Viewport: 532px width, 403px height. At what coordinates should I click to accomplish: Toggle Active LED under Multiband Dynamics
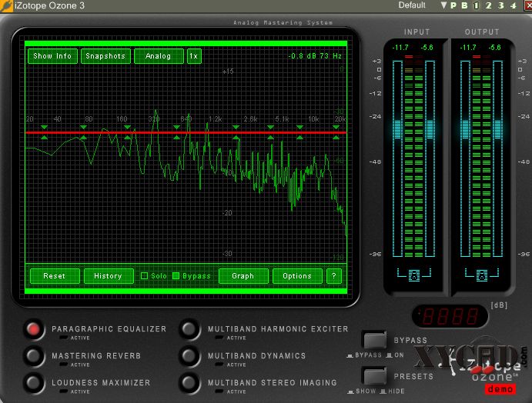pos(219,365)
